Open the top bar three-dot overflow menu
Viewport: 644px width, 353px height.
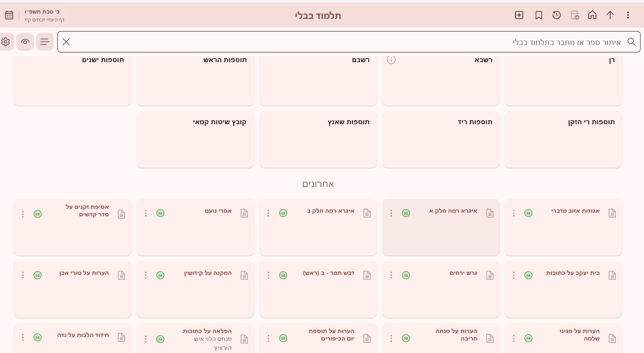628,15
